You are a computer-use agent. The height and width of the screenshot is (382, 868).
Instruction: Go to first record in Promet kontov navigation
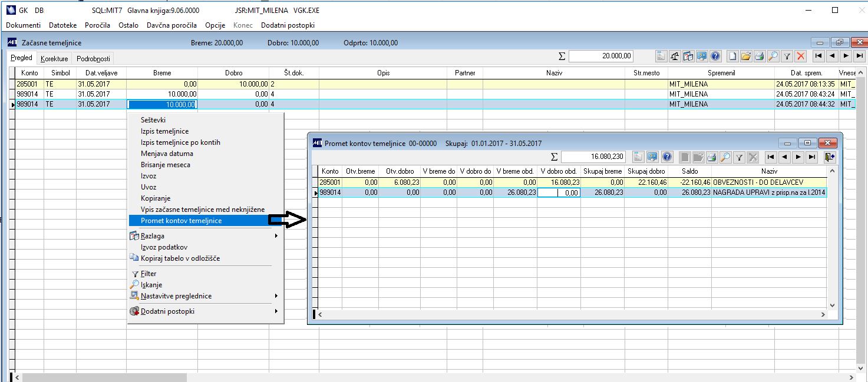click(771, 157)
